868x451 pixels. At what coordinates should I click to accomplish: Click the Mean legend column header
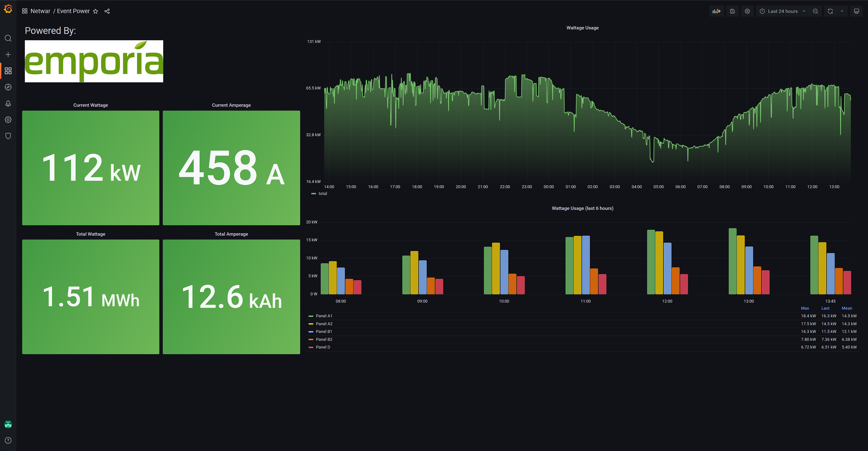(x=847, y=308)
